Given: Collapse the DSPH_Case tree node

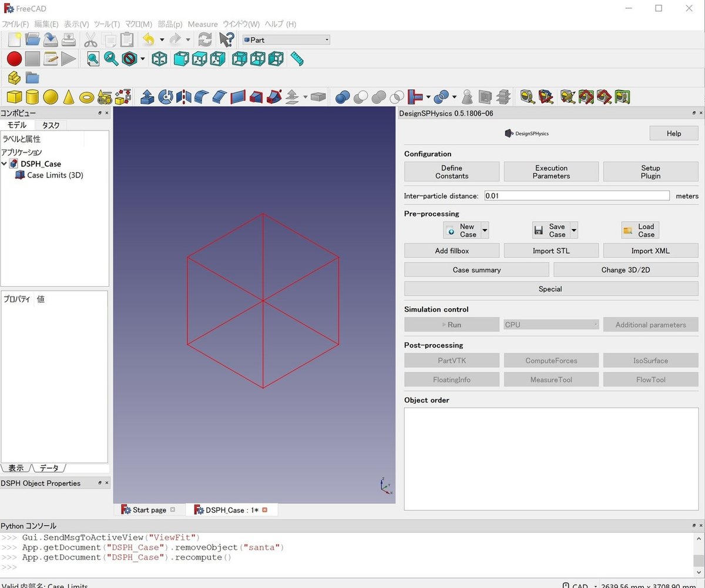Looking at the screenshot, I should 4,164.
